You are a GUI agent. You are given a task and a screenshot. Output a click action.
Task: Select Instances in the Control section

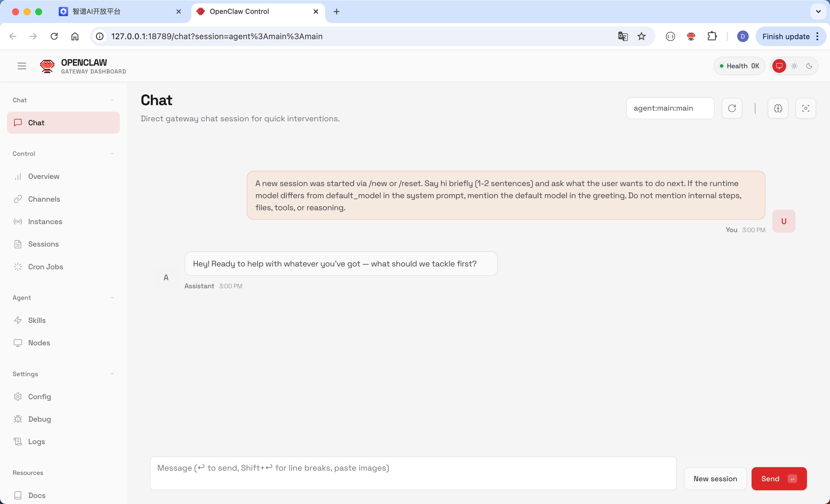coord(45,221)
